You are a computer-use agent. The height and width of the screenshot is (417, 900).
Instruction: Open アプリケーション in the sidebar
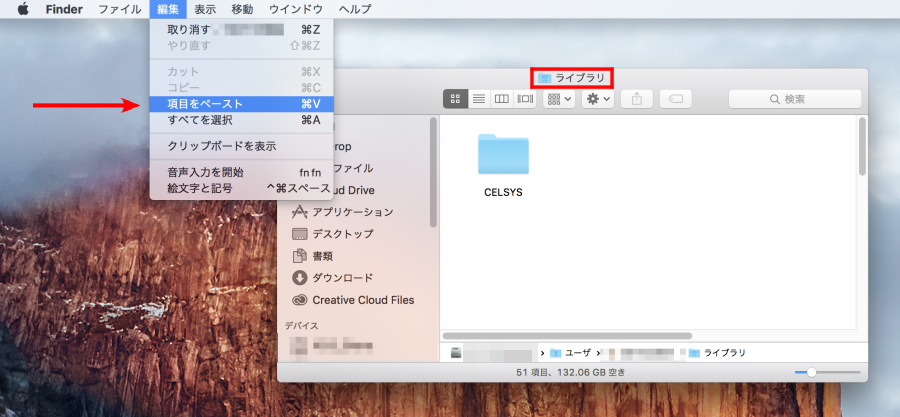(352, 212)
